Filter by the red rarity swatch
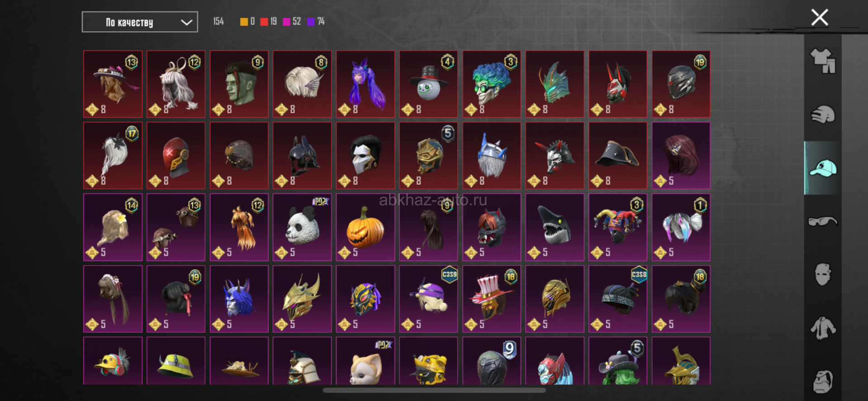 click(x=264, y=22)
